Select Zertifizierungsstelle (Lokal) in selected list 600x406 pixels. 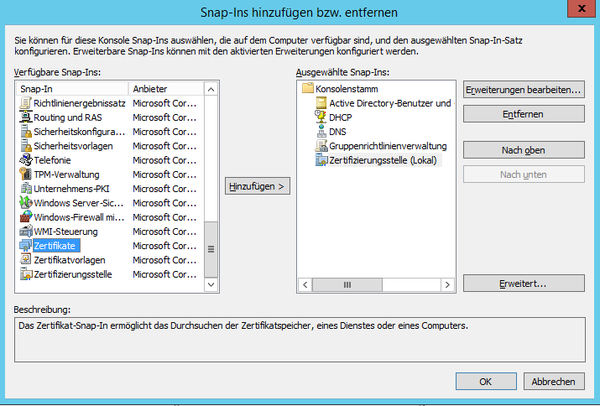click(x=384, y=160)
